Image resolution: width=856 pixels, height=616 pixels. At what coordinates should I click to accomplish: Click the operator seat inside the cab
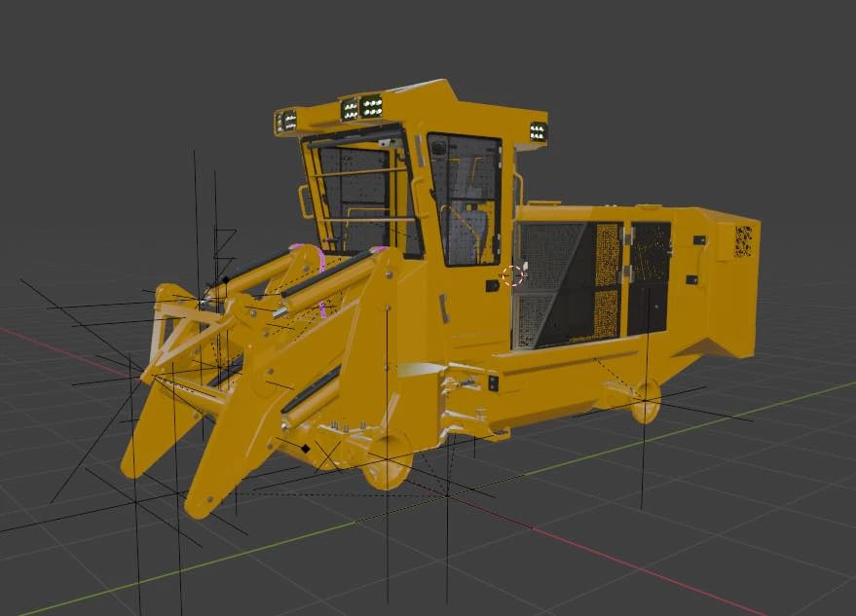(x=474, y=231)
